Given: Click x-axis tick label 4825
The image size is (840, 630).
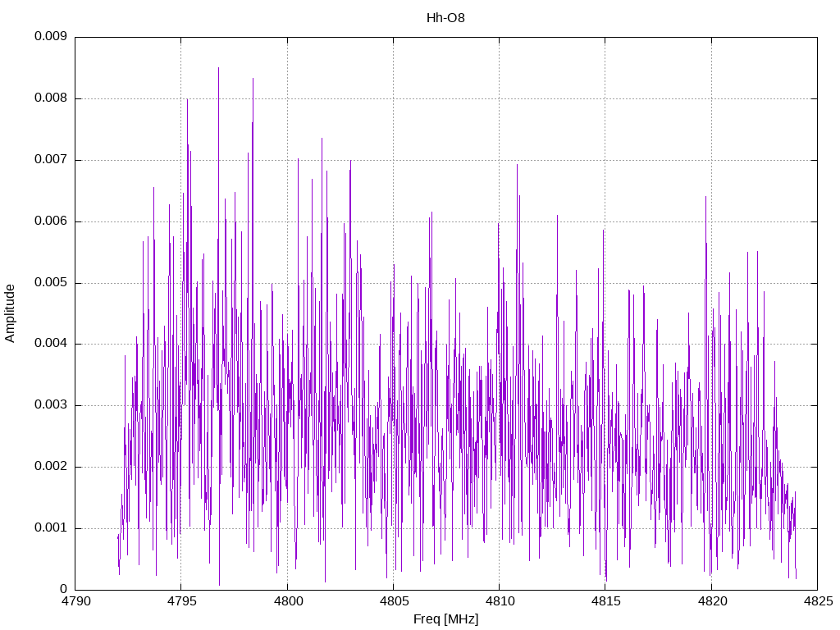Looking at the screenshot, I should pyautogui.click(x=818, y=601).
